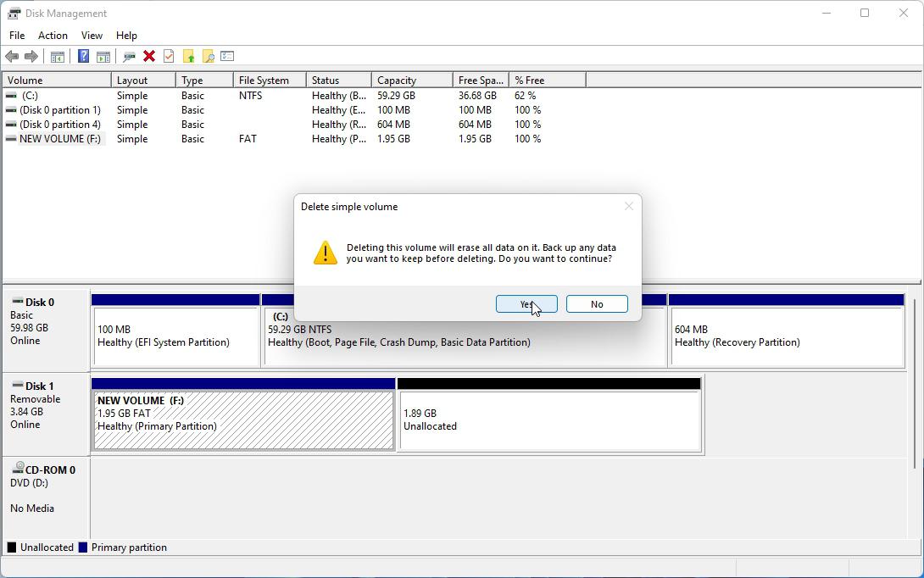
Task: Sort by the Layout column header
Action: (143, 81)
